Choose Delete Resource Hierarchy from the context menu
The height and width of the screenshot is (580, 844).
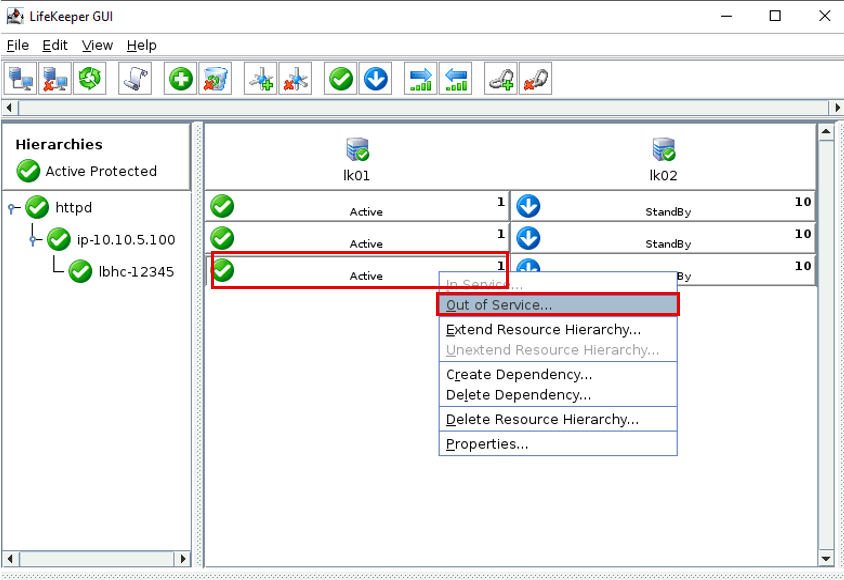click(x=558, y=420)
